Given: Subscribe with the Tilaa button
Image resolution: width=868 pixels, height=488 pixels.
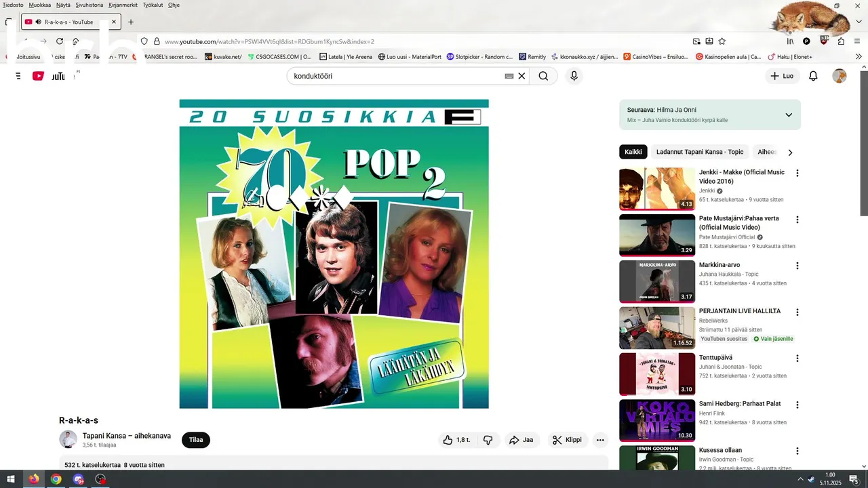Looking at the screenshot, I should (x=196, y=440).
